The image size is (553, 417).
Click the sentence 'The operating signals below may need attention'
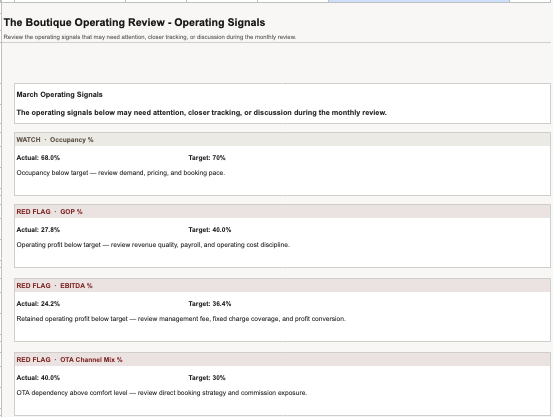[201, 113]
